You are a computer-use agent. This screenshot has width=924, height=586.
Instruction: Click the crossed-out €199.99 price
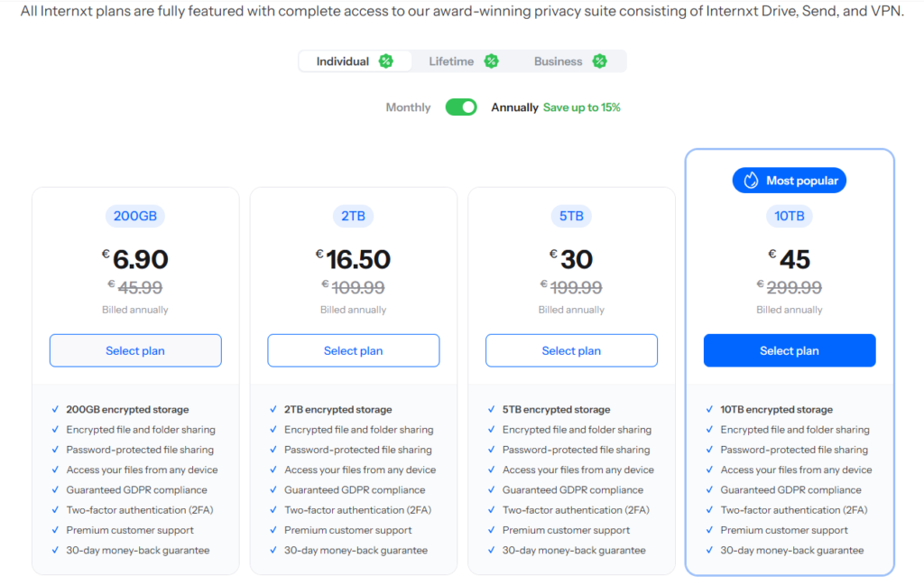pyautogui.click(x=571, y=287)
